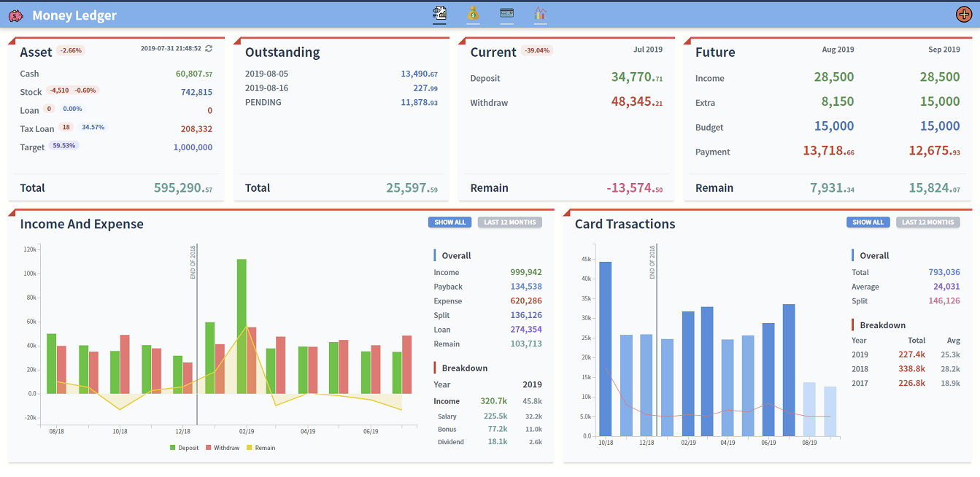Show all Card Transactions data
980x477 pixels.
[x=868, y=222]
